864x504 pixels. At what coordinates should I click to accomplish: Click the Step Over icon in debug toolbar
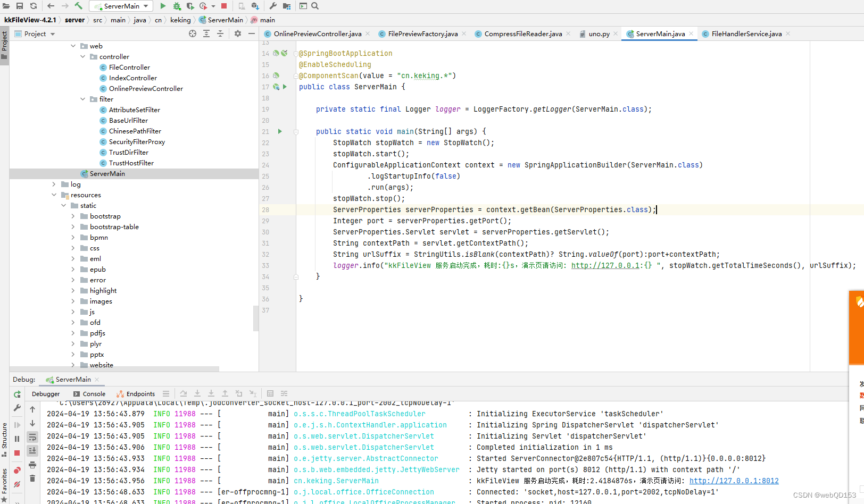point(184,394)
